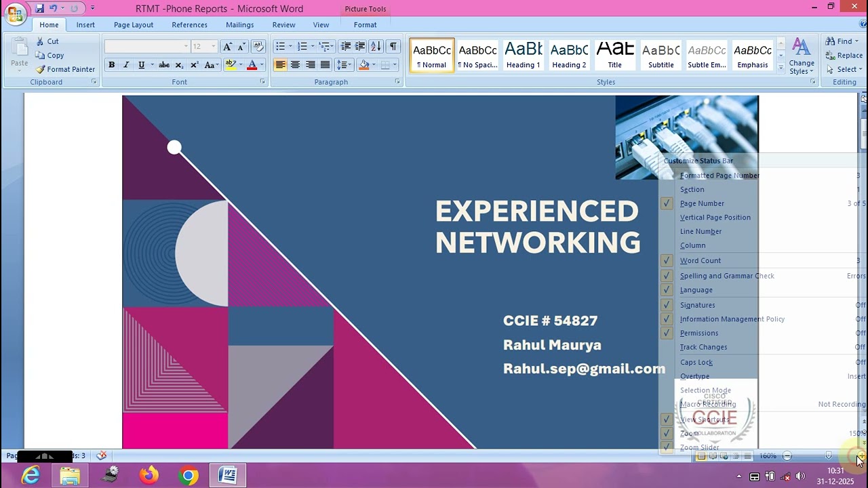Align text left
Image resolution: width=868 pixels, height=488 pixels.
click(x=280, y=65)
